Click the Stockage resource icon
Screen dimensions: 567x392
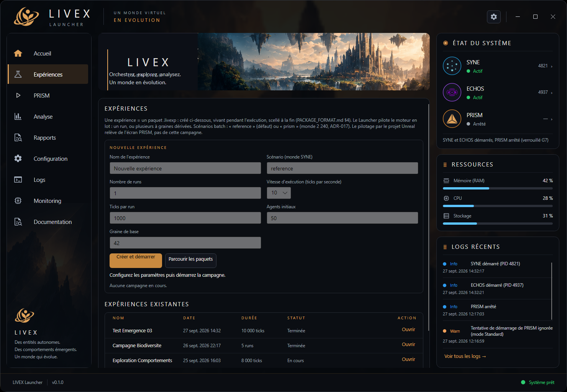click(x=446, y=216)
